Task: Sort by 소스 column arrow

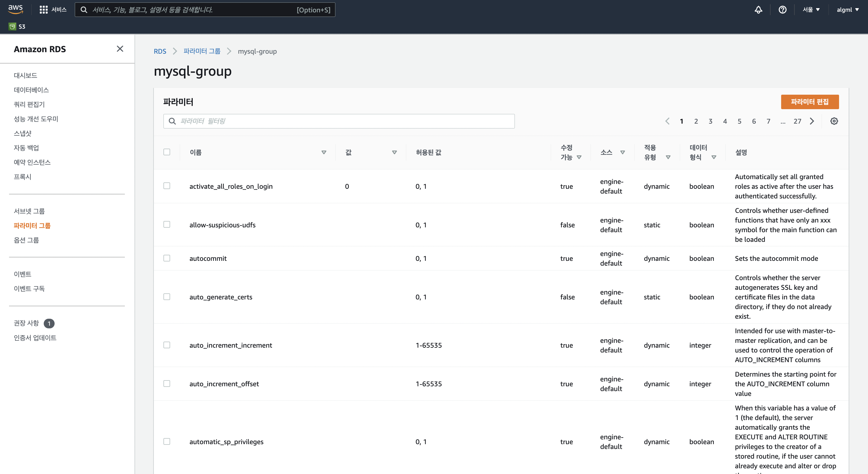Action: pyautogui.click(x=622, y=153)
